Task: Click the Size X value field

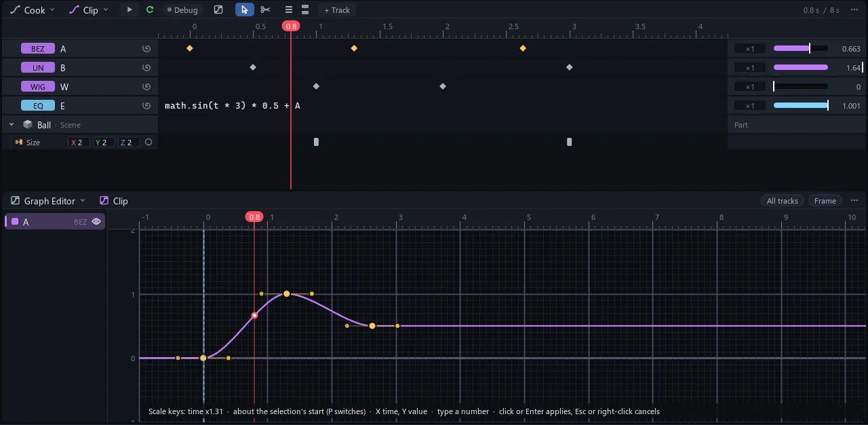Action: [x=79, y=143]
